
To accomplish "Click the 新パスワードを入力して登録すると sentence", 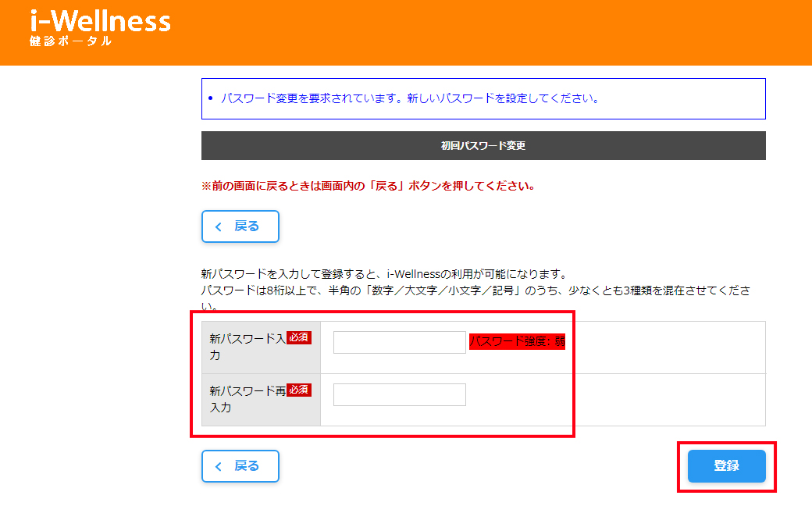I will pos(385,274).
